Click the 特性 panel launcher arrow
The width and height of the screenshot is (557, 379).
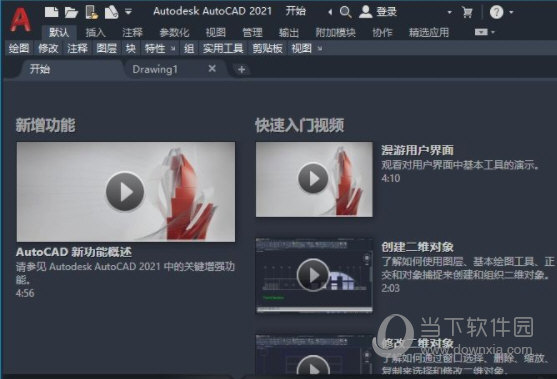tap(173, 48)
